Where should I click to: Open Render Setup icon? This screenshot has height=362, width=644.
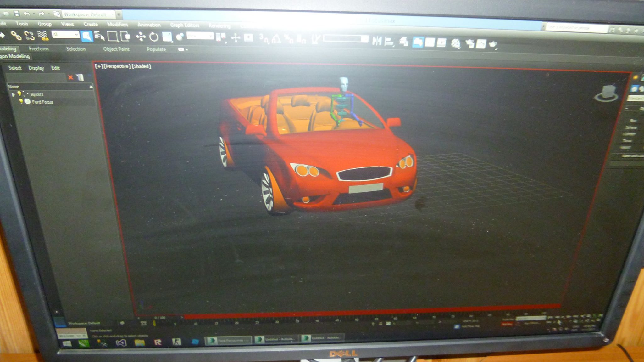click(470, 43)
